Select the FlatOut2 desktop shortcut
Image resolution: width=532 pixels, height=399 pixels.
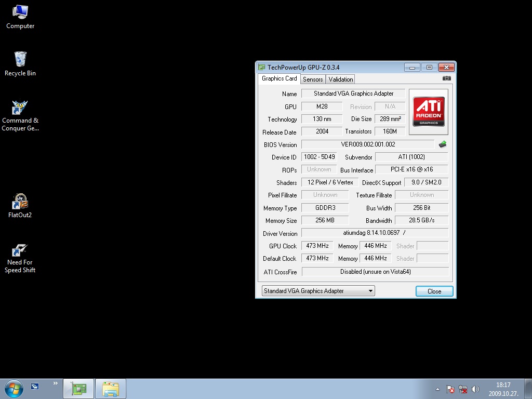[x=20, y=206]
